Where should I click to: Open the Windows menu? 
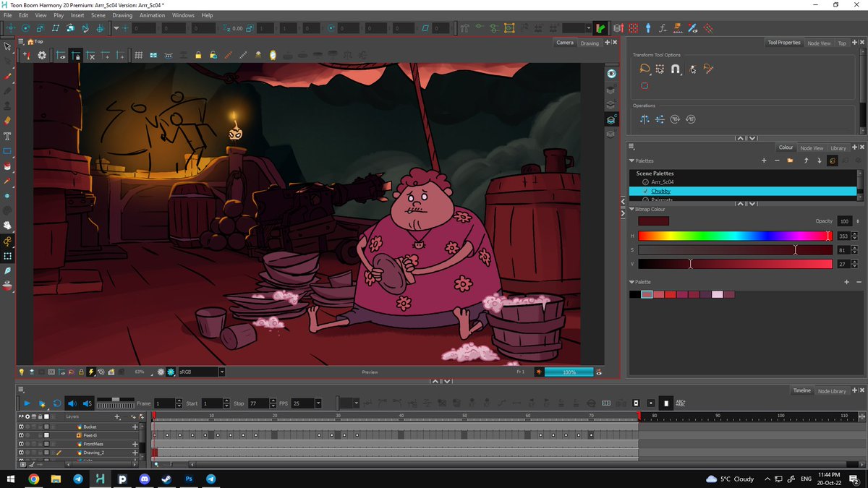click(183, 15)
